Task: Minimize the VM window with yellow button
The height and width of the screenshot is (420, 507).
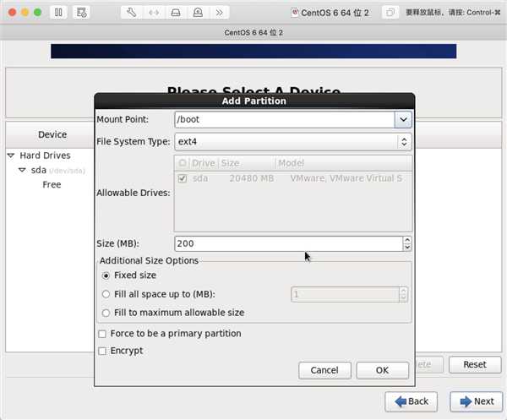Action: tap(25, 13)
